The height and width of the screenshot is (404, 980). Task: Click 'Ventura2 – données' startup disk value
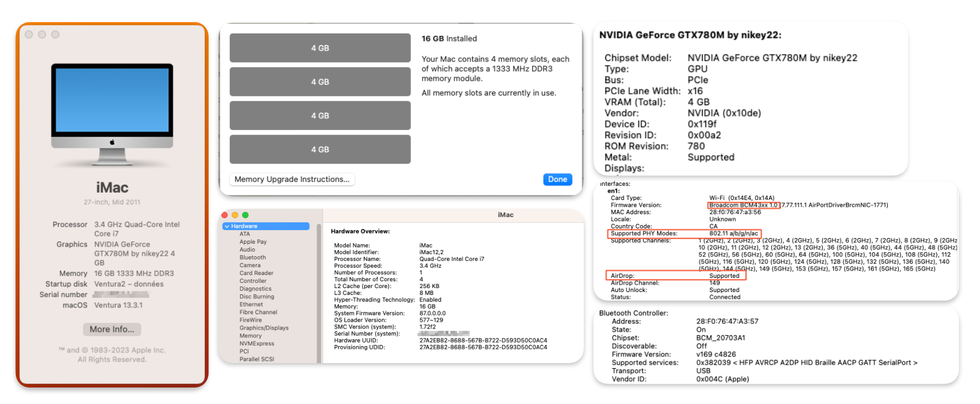tap(129, 284)
